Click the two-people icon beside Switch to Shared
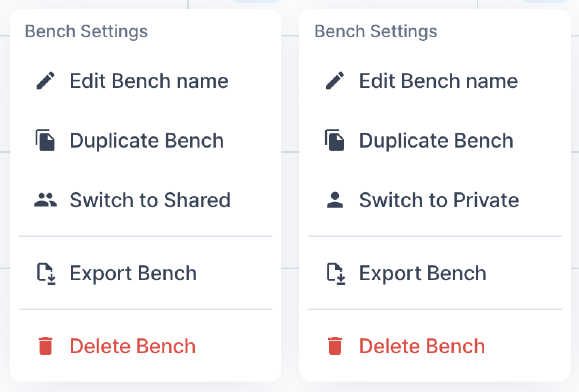This screenshot has width=579, height=392. [x=46, y=200]
